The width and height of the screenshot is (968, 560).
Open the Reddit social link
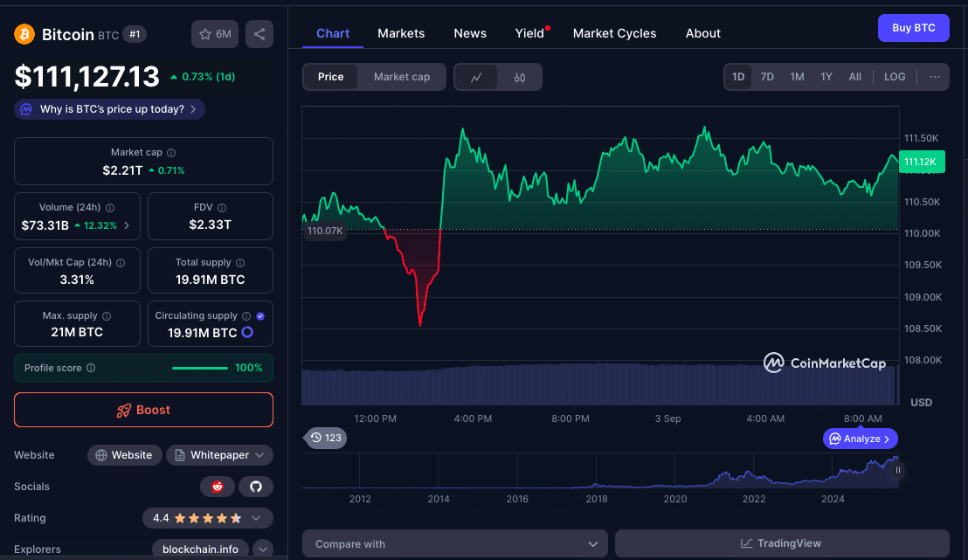218,487
